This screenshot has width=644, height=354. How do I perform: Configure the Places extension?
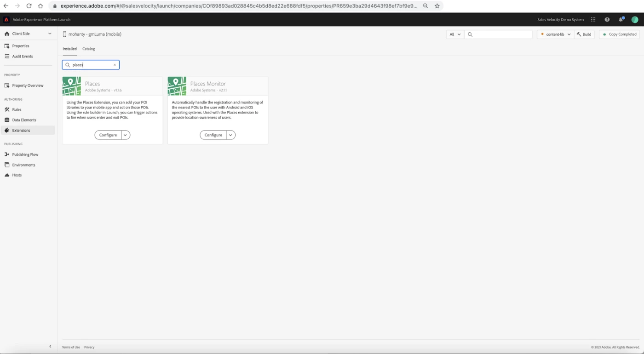(108, 135)
